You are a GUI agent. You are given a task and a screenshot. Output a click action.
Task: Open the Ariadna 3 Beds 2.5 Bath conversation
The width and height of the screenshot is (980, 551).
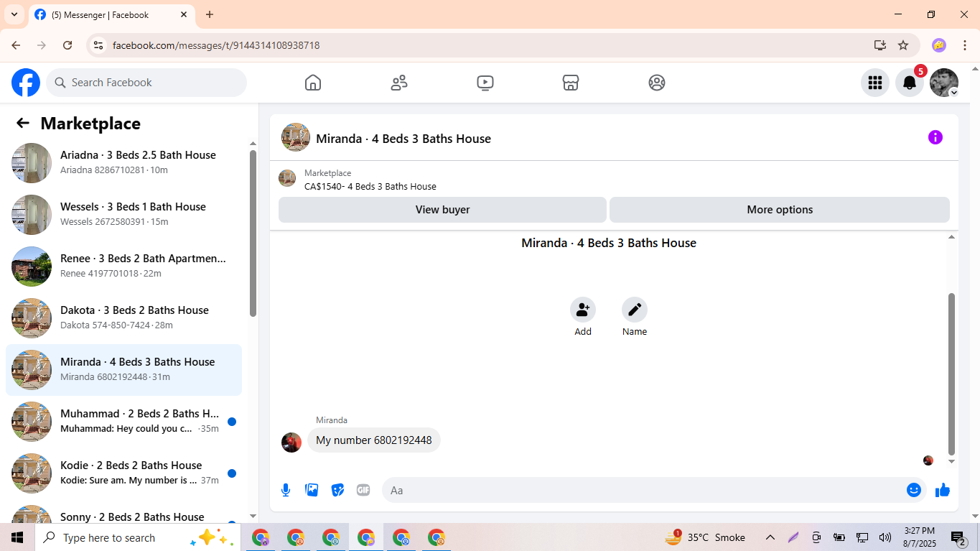[123, 163]
